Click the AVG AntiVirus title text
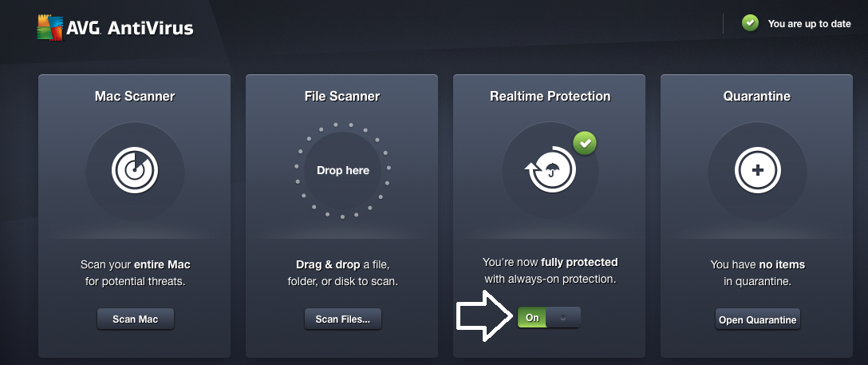 tap(129, 28)
